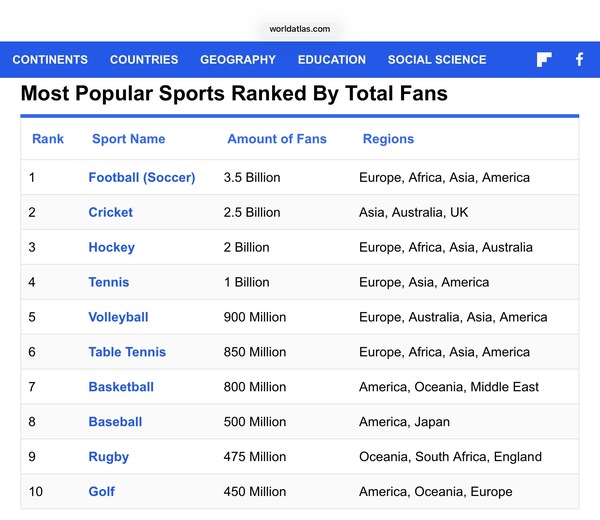Select the Table Tennis link
600x520 pixels.
(127, 352)
